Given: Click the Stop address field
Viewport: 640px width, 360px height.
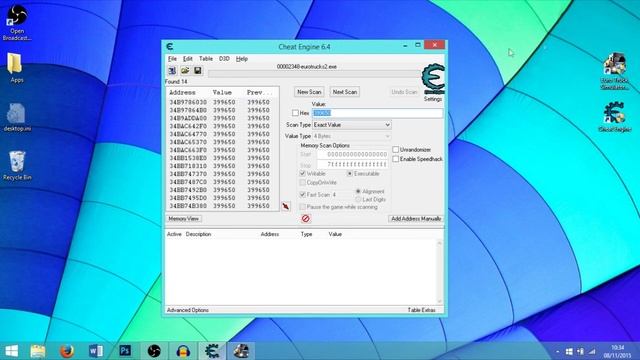Looking at the screenshot, I should point(352,164).
